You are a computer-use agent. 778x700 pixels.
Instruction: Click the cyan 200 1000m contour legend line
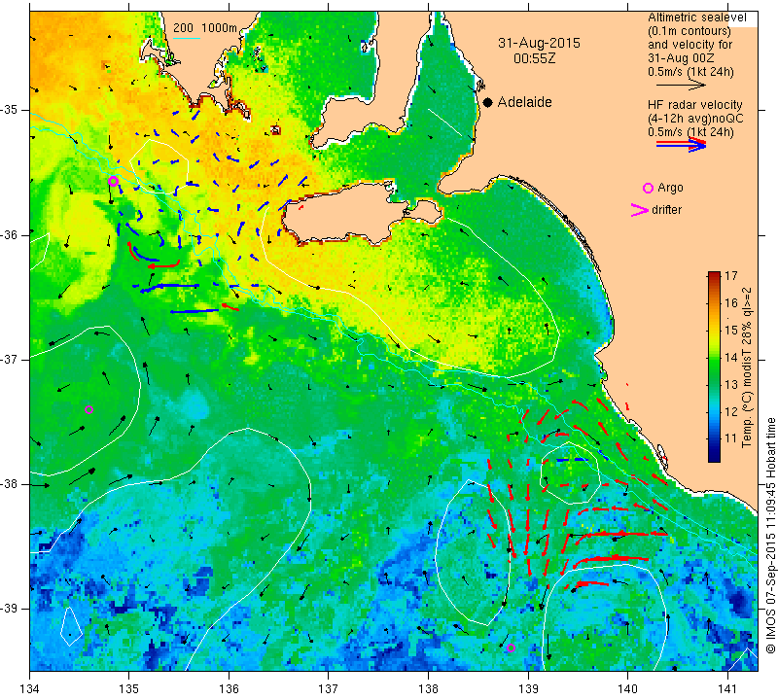pyautogui.click(x=186, y=38)
